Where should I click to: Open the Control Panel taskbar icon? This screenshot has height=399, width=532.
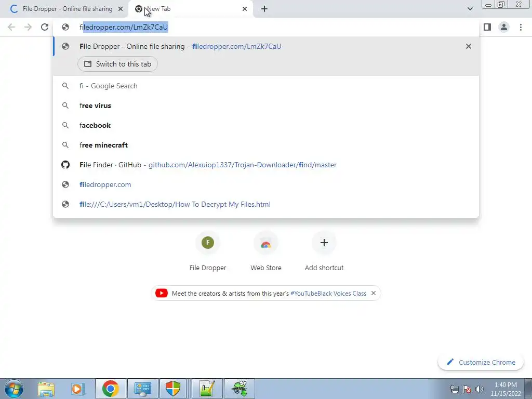click(142, 389)
